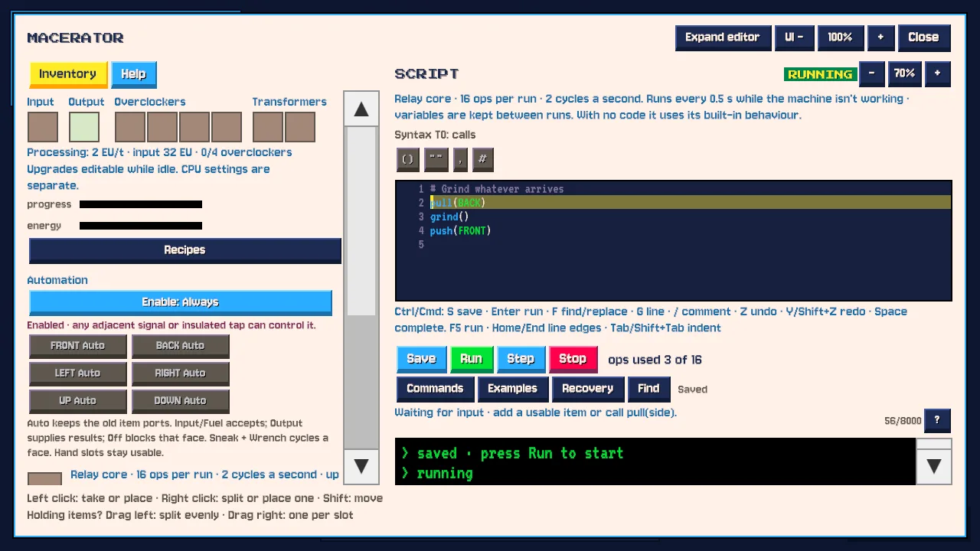Click the black progress bar
The width and height of the screenshot is (980, 551).
[141, 204]
